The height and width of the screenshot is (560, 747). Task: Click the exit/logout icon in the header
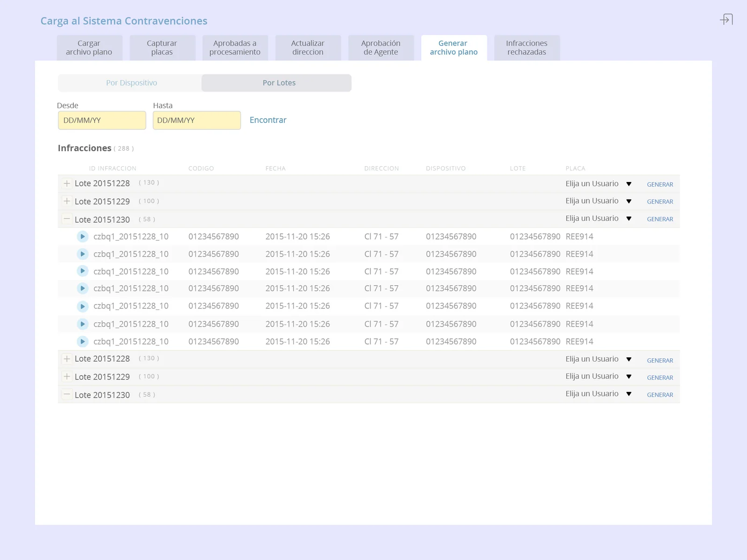point(726,19)
